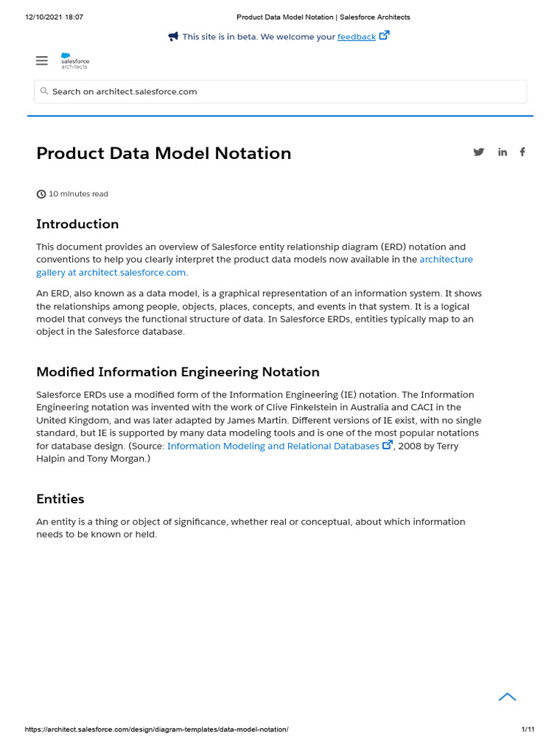The width and height of the screenshot is (560, 747).
Task: Click the Salesforce Architects logo
Action: pyautogui.click(x=74, y=61)
